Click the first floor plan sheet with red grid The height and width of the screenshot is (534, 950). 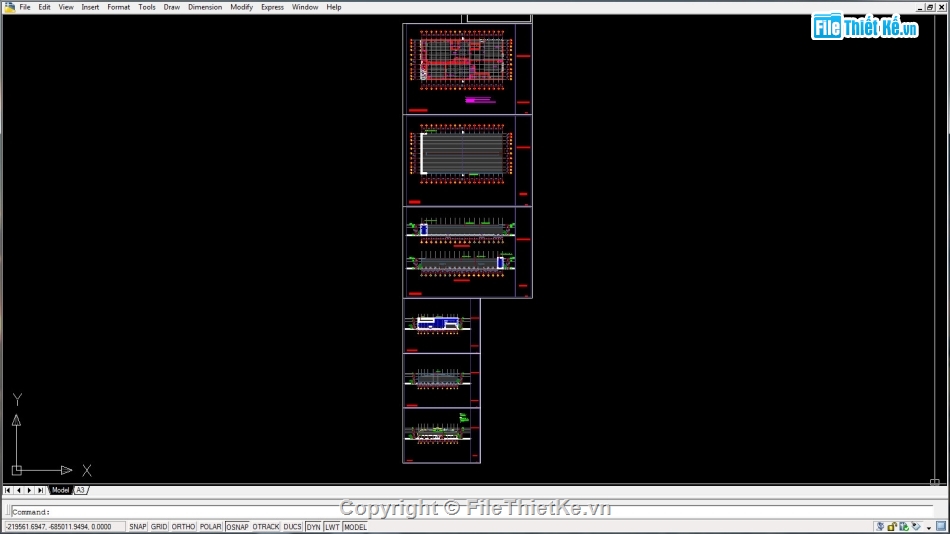pos(467,68)
